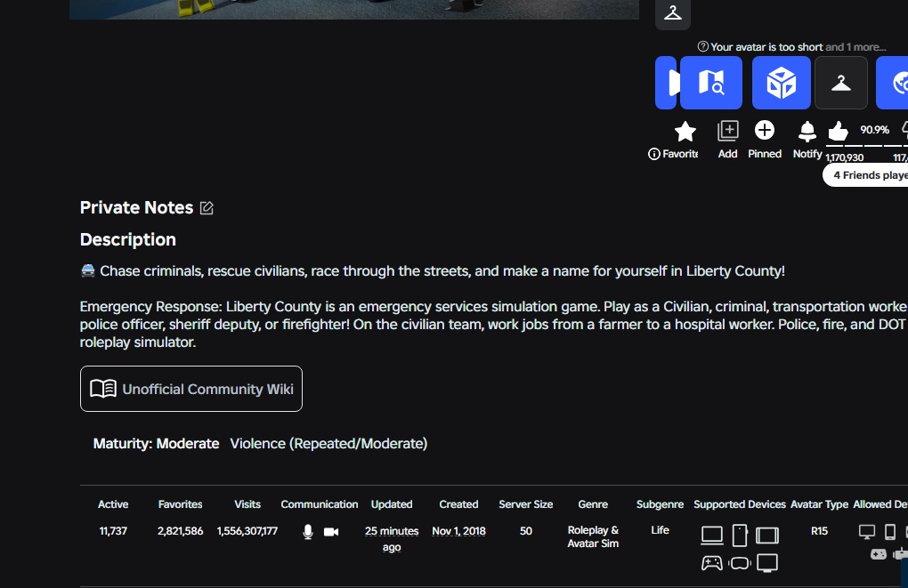908x588 pixels.
Task: Toggle the Pinned plus-circle icon
Action: 765,130
